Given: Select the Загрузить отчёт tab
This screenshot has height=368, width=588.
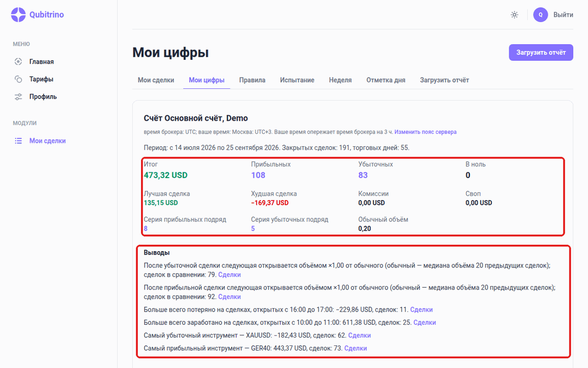Looking at the screenshot, I should (444, 80).
